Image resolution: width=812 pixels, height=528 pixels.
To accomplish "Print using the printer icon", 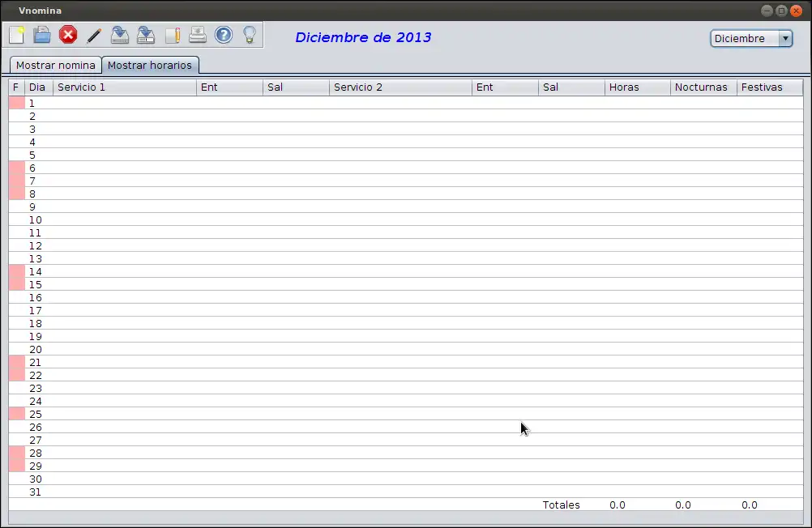I will pos(198,35).
